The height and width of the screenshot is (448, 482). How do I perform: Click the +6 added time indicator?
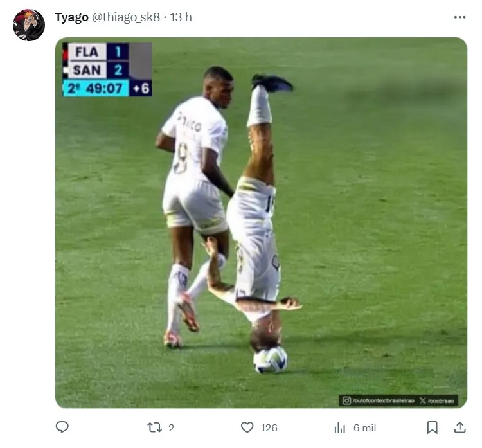tap(140, 88)
